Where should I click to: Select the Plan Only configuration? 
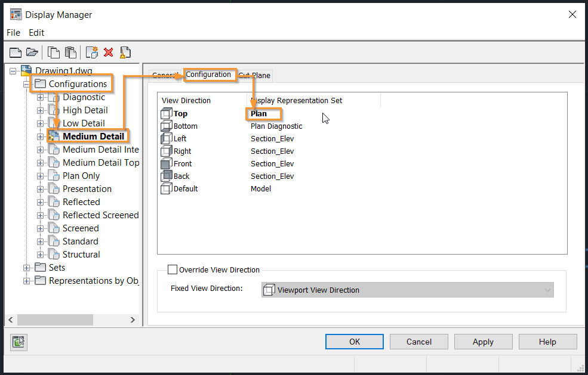click(81, 176)
